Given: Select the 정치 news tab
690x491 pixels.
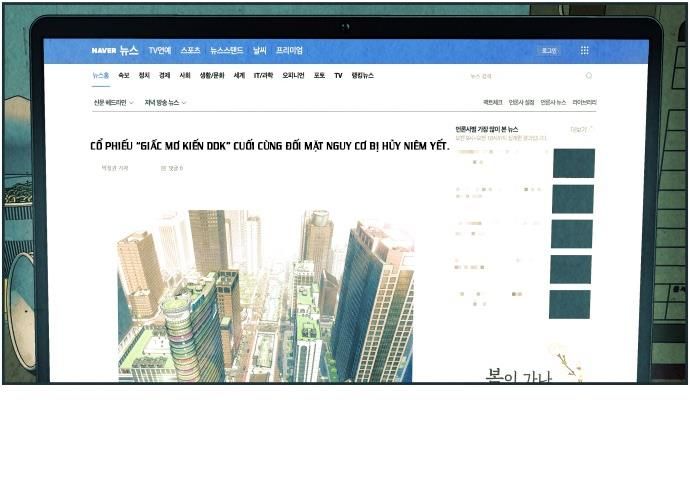Looking at the screenshot, I should [144, 76].
